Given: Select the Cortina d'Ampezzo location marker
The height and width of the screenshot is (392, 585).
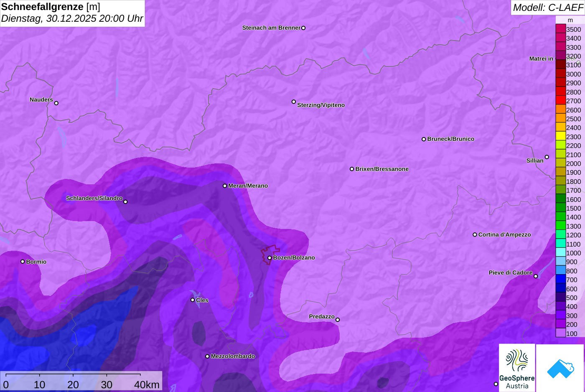Looking at the screenshot, I should (x=475, y=235).
